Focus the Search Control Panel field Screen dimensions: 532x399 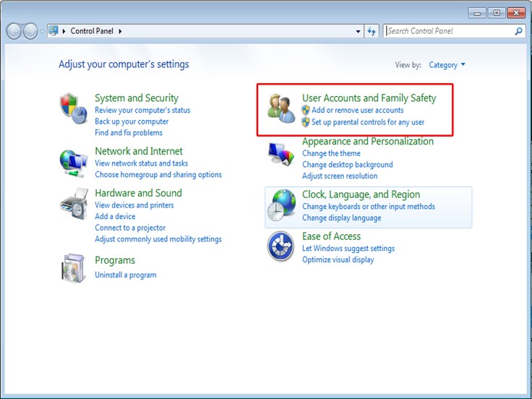pyautogui.click(x=448, y=31)
